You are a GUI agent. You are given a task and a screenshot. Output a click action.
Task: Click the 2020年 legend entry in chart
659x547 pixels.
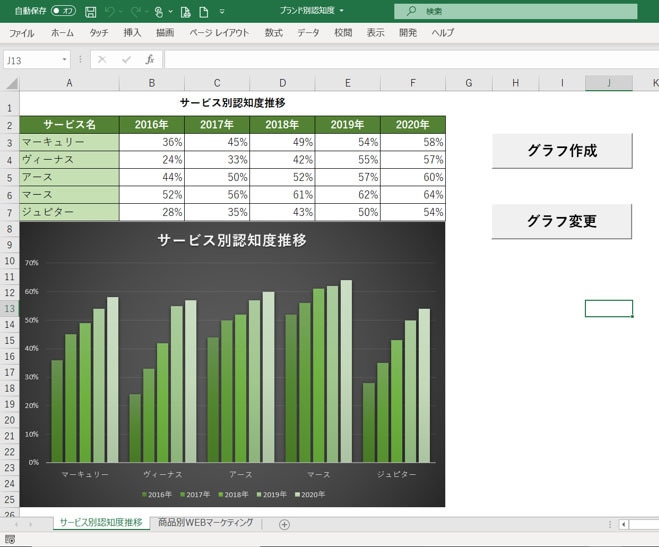pyautogui.click(x=310, y=494)
